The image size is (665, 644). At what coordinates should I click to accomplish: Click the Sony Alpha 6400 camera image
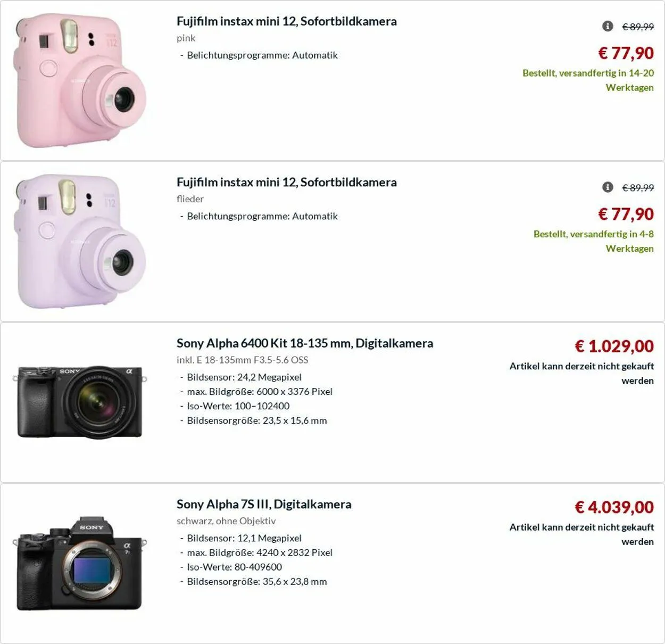(80, 402)
